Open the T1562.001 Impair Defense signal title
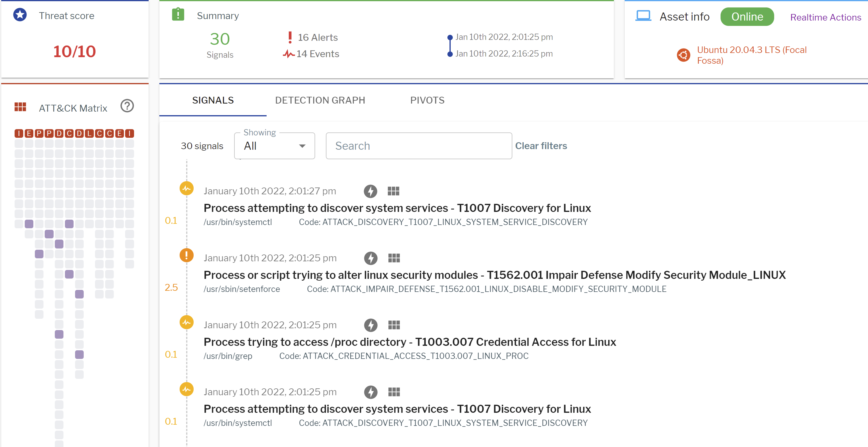 (494, 275)
